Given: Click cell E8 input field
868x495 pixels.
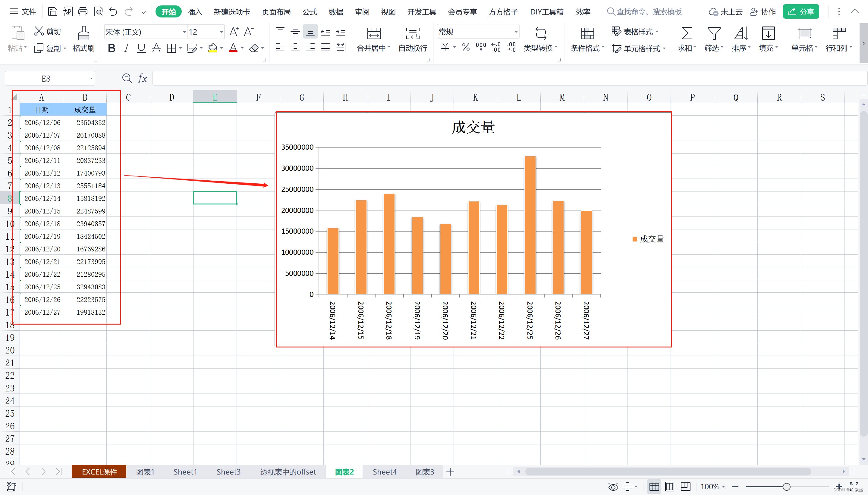Looking at the screenshot, I should (215, 198).
